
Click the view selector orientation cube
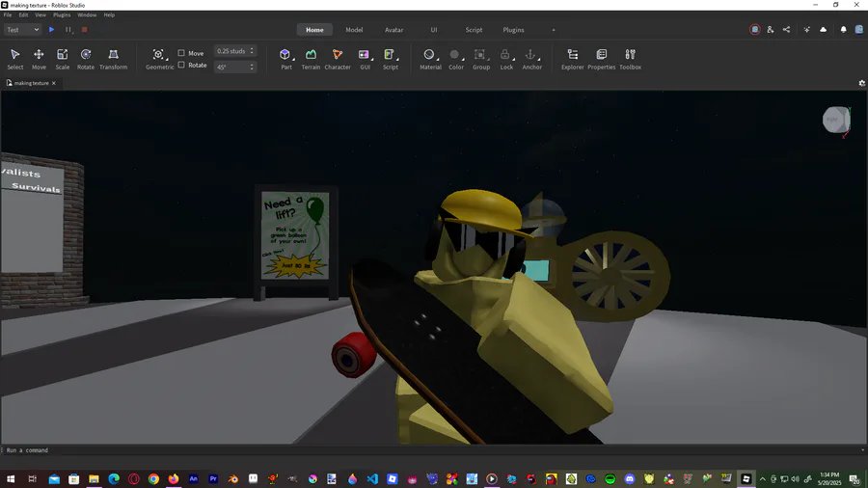[x=835, y=120]
